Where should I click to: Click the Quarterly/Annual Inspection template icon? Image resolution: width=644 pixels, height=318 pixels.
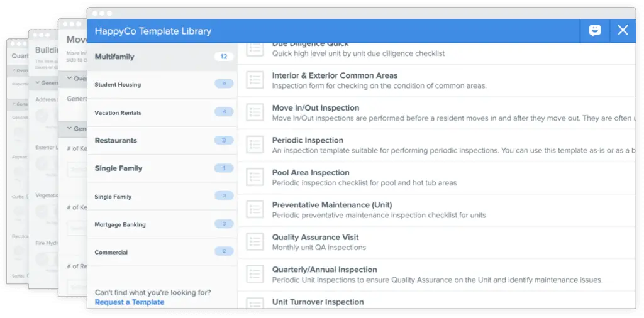pyautogui.click(x=255, y=274)
